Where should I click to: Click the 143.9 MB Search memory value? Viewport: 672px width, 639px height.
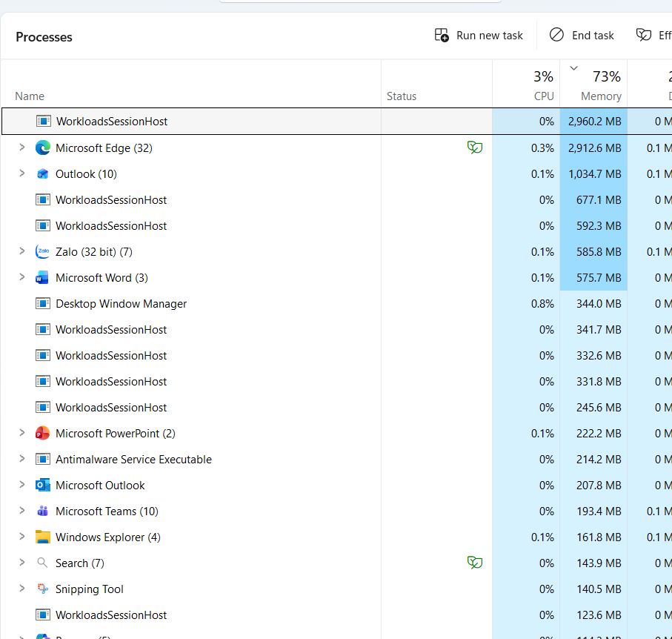click(599, 563)
